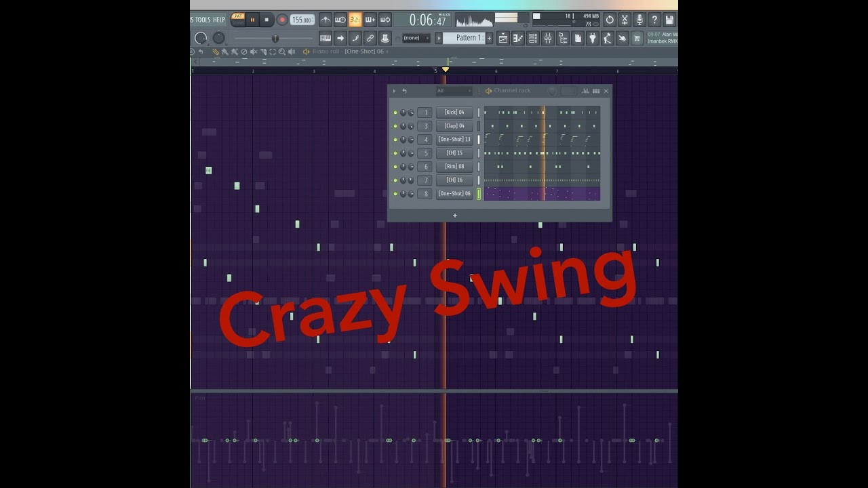Click the microphone recording icon
The height and width of the screenshot is (488, 868).
pyautogui.click(x=639, y=20)
